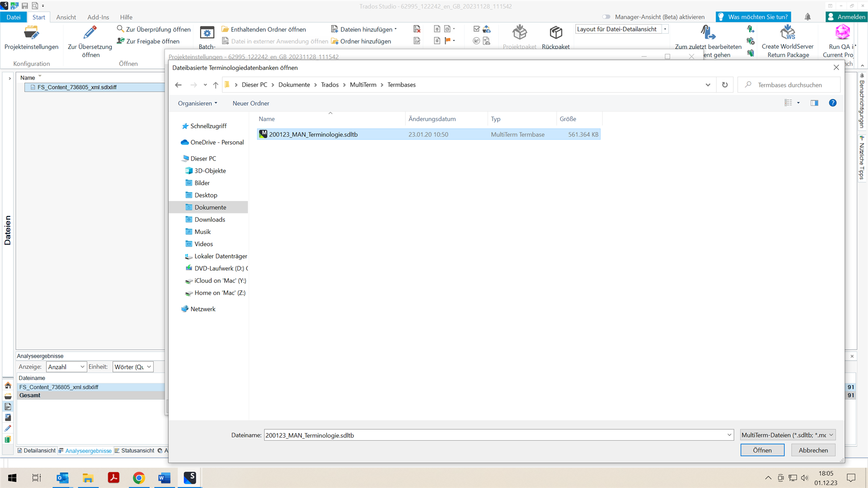Click the notification bell icon
This screenshot has width=868, height=488.
pos(808,17)
